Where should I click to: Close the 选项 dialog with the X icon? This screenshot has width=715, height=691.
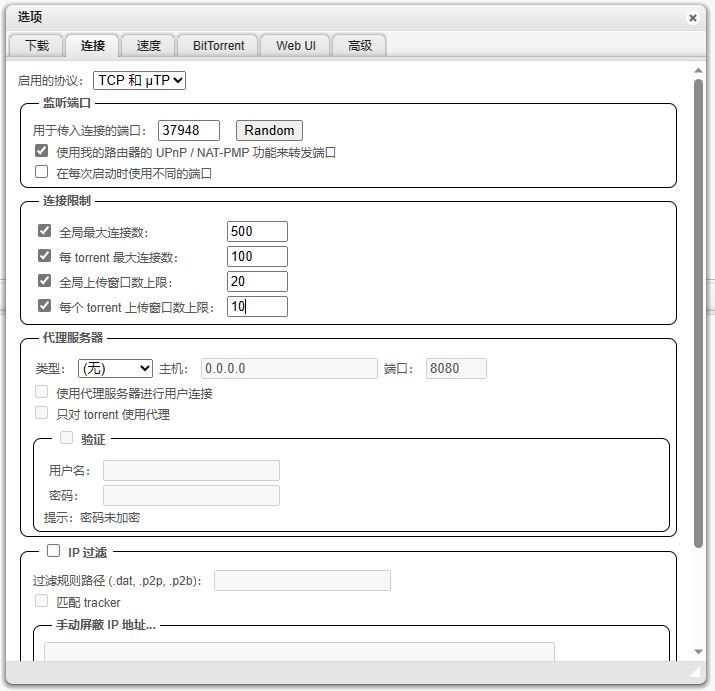[x=693, y=17]
